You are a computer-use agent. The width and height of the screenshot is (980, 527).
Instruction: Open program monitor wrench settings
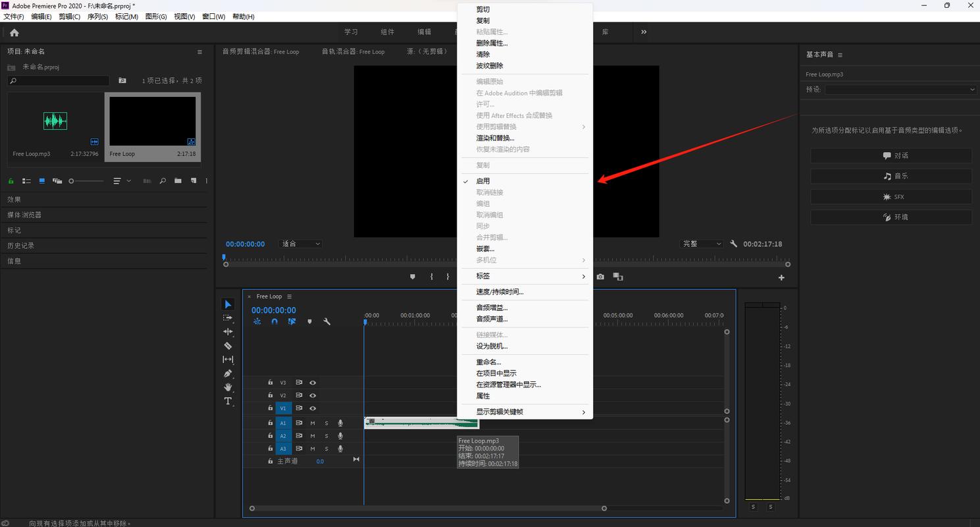click(x=734, y=244)
